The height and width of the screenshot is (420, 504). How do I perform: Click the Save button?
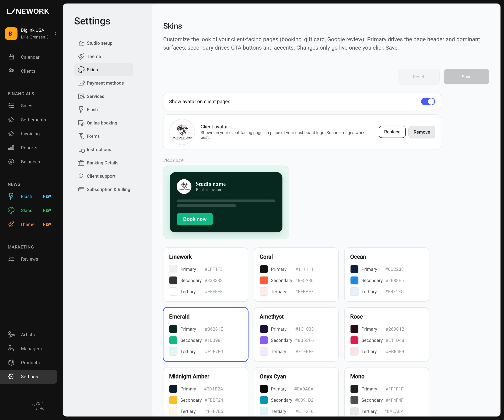[466, 77]
